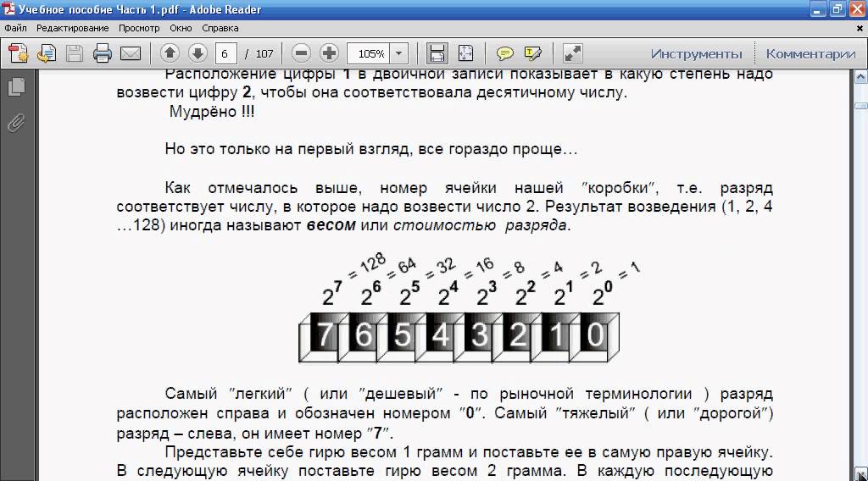The width and height of the screenshot is (868, 481).
Task: Click the Email envelope icon
Action: tap(131, 53)
